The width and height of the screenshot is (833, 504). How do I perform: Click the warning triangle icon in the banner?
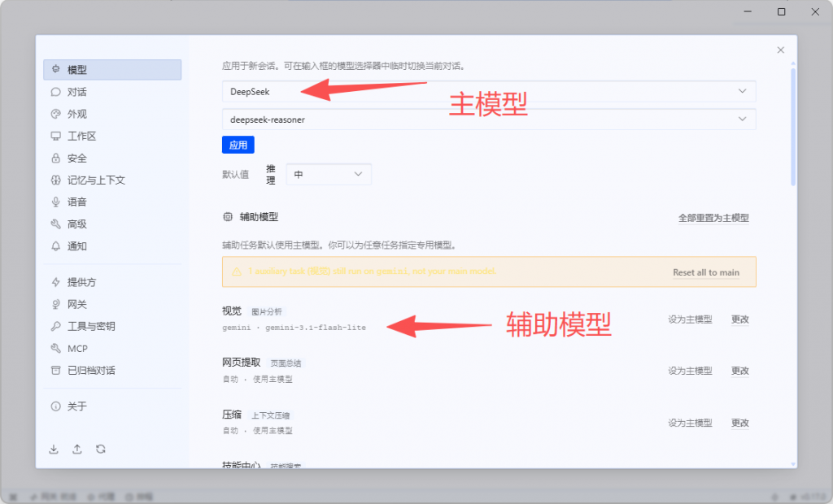237,272
